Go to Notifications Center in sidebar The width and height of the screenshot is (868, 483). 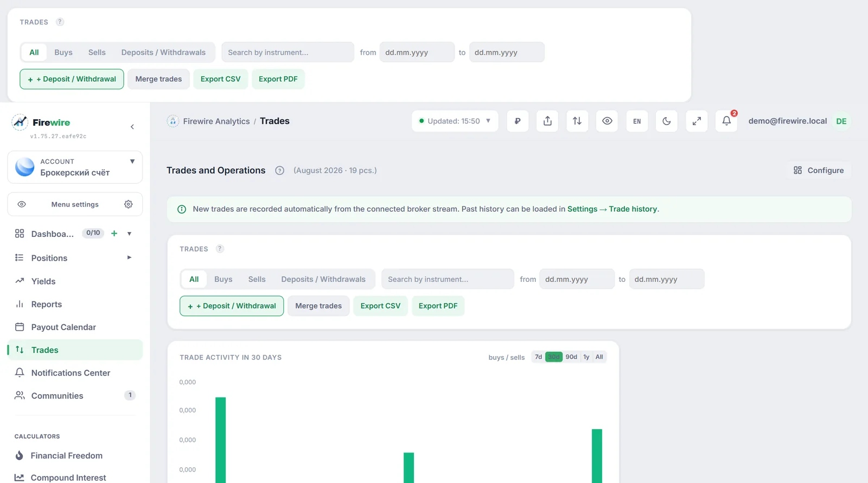pyautogui.click(x=75, y=372)
